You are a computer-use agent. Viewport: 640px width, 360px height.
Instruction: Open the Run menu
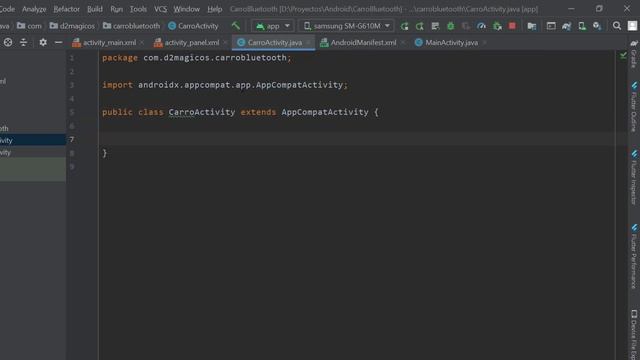tap(116, 9)
